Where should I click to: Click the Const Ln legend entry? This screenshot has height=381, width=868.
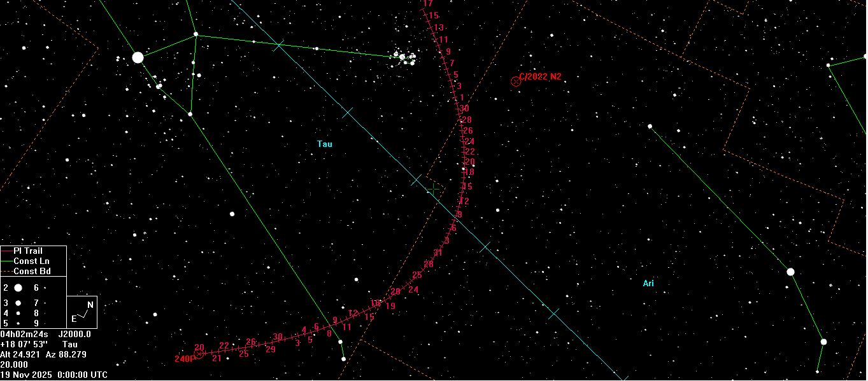point(31,261)
